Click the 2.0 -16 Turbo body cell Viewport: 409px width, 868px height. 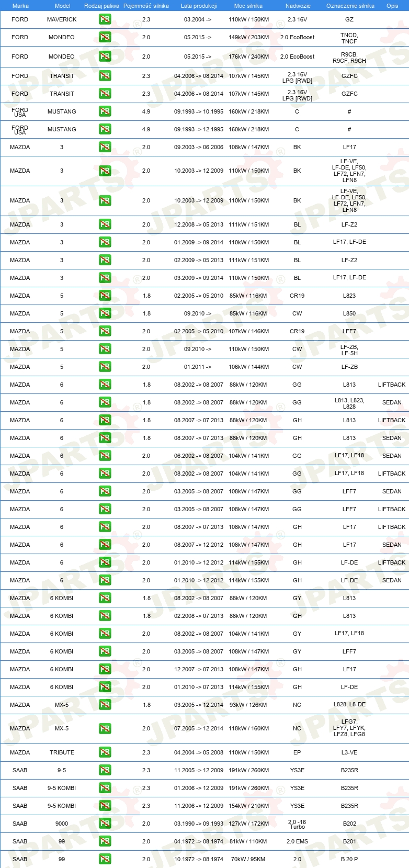click(x=297, y=824)
